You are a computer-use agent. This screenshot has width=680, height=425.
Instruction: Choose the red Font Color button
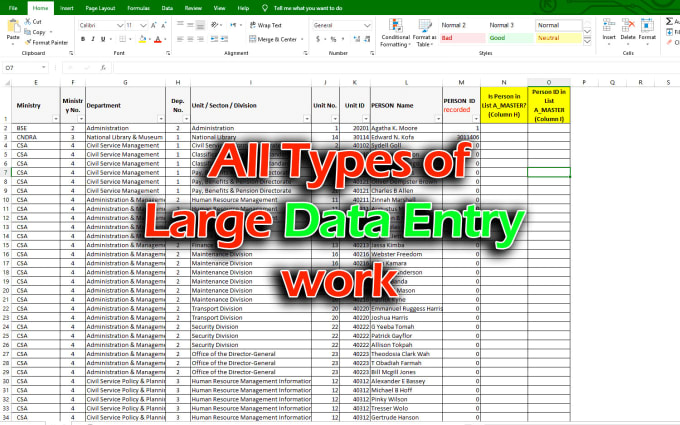coord(158,39)
